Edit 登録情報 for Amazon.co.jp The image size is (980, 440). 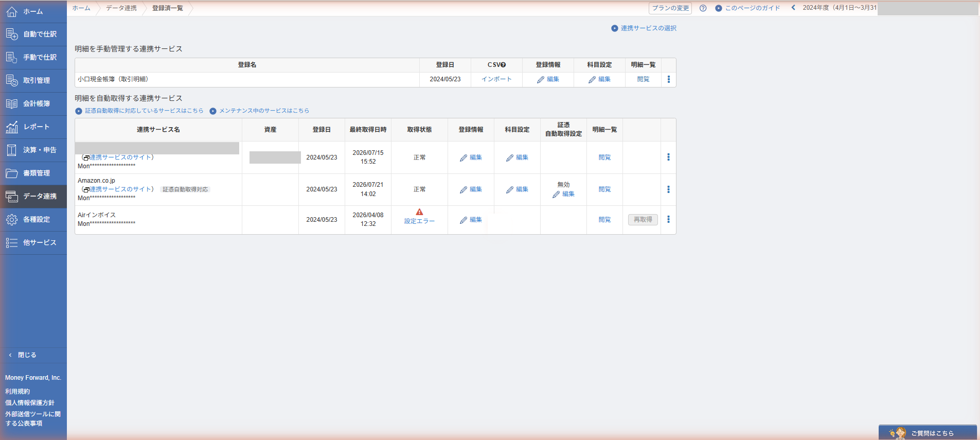(471, 189)
